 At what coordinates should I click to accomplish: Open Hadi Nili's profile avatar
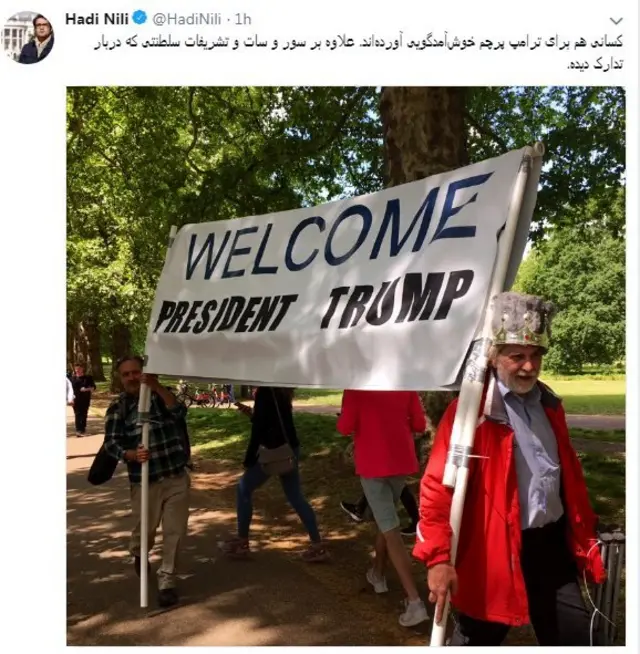coord(28,38)
